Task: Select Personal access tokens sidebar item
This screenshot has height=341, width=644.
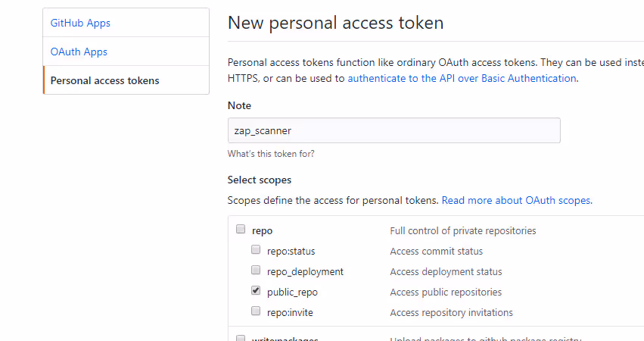Action: tap(126, 80)
